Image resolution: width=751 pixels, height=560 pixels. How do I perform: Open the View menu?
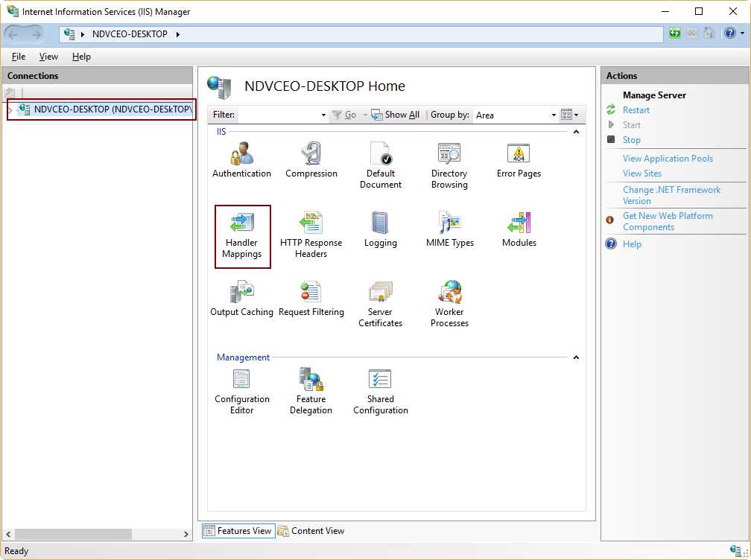pos(48,56)
